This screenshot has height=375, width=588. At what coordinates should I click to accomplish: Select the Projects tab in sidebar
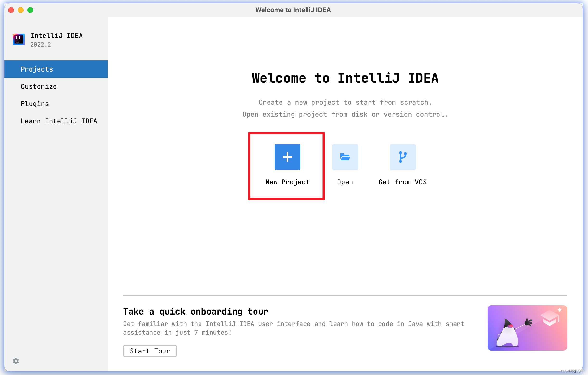pos(56,69)
